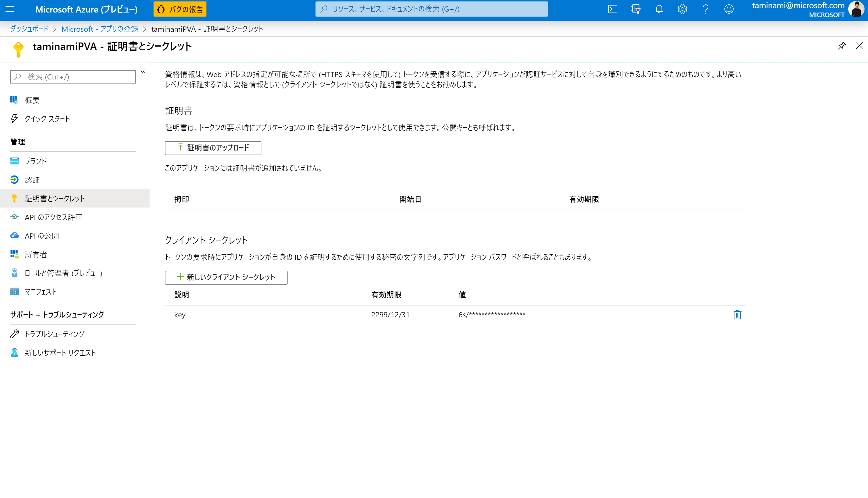The image size is (868, 498).
Task: Collapse the left navigation menu
Action: [143, 71]
